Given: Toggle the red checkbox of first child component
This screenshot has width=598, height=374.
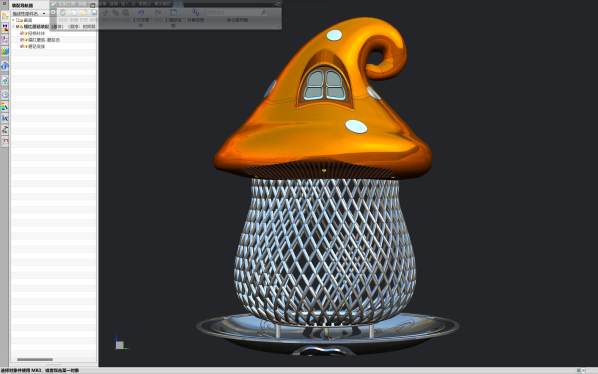Looking at the screenshot, I should click(22, 33).
